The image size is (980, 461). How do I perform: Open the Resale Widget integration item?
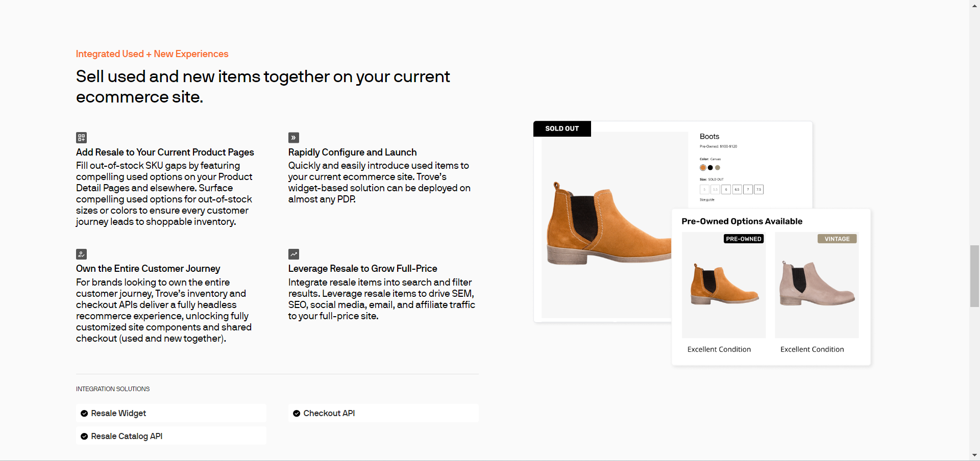(x=171, y=414)
